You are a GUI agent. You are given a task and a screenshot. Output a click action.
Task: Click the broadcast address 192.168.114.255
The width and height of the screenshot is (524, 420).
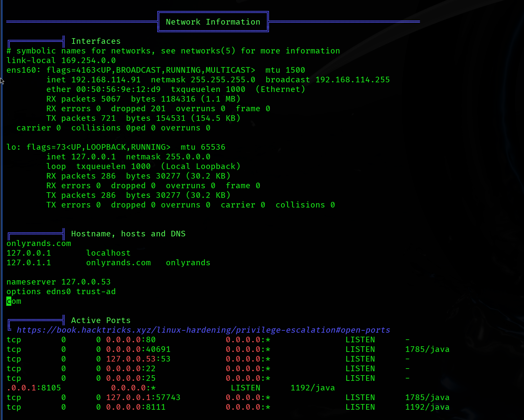point(353,80)
